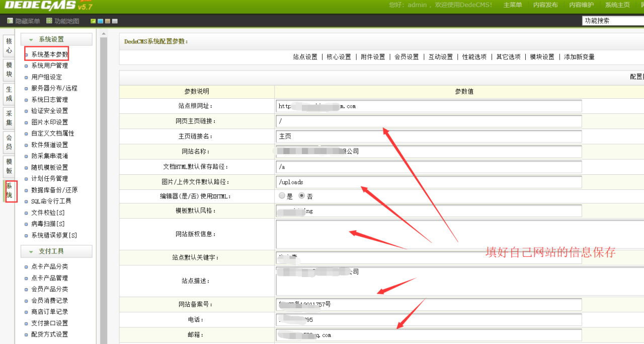Switch to the 会员 side tab
This screenshot has height=344, width=644.
[x=9, y=143]
